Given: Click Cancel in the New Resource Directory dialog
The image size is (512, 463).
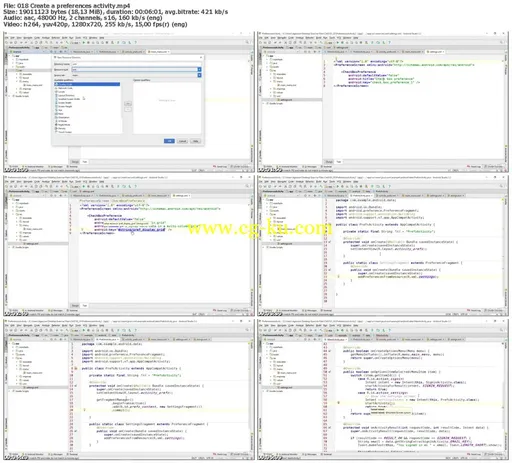Looking at the screenshot, I should point(182,141).
